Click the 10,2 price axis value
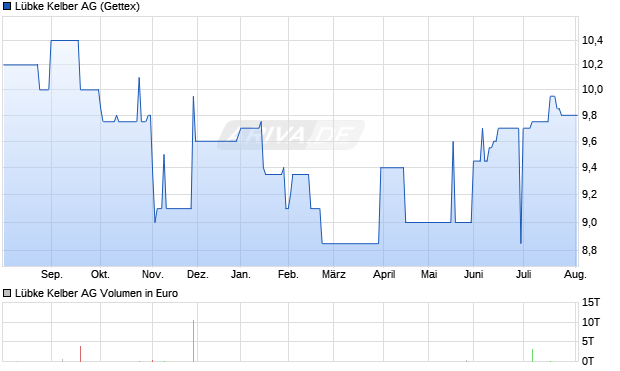 [x=592, y=64]
